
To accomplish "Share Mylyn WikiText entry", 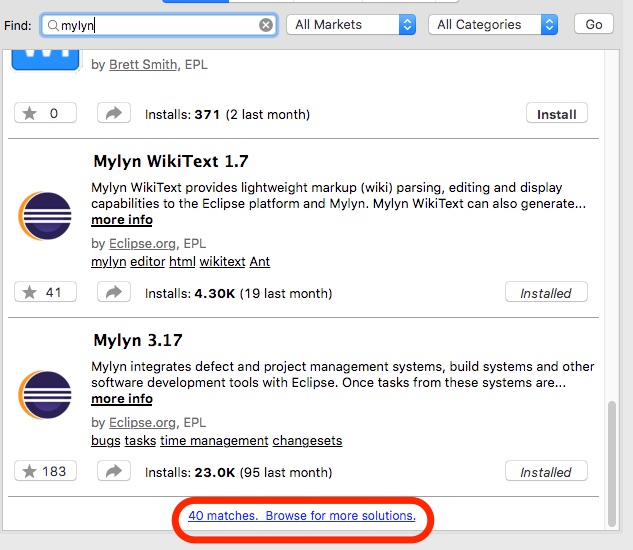I will (x=114, y=292).
